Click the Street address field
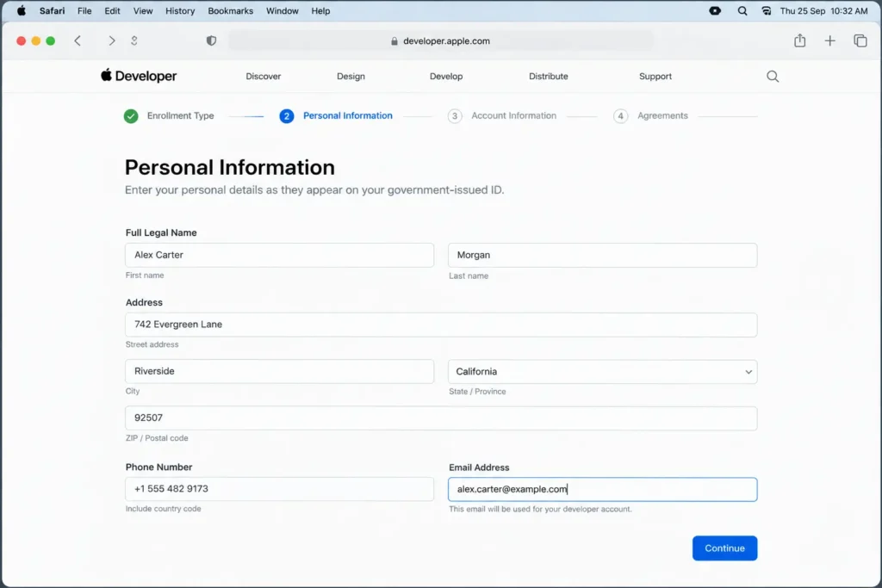Viewport: 882px width, 588px height. pos(441,325)
